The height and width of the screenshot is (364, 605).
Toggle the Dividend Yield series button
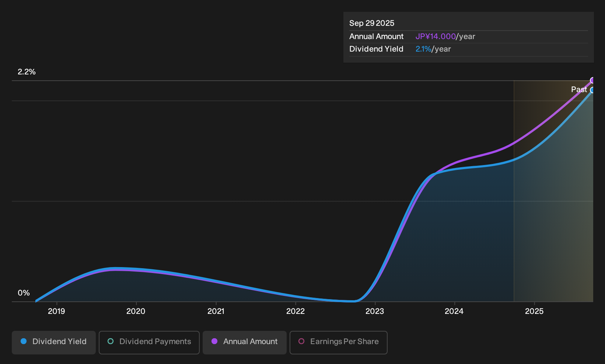[x=54, y=343]
